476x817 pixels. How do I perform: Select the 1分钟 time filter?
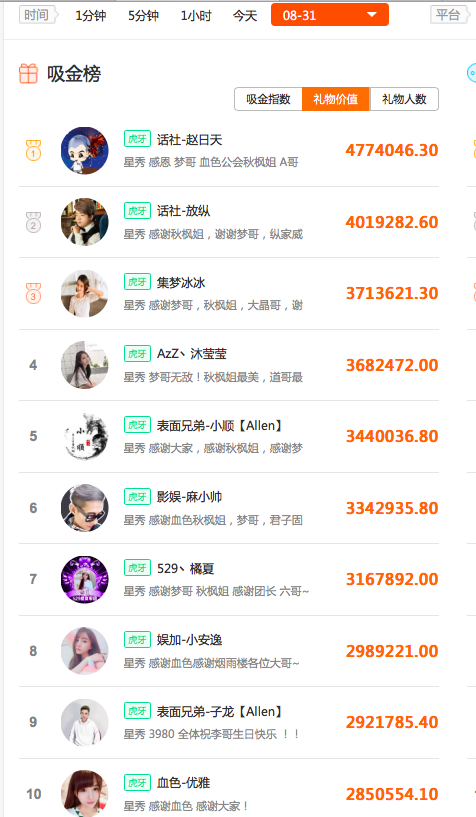91,16
